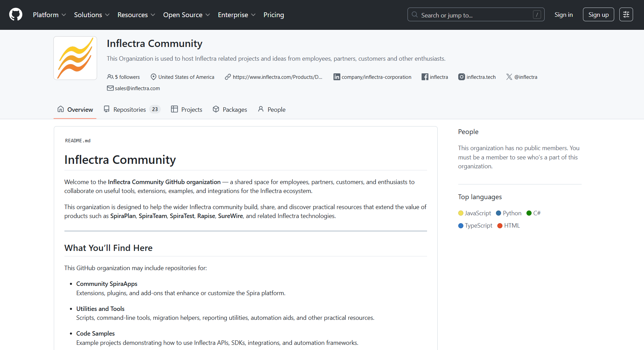This screenshot has width=644, height=350.
Task: Click the link chain icon
Action: (228, 77)
